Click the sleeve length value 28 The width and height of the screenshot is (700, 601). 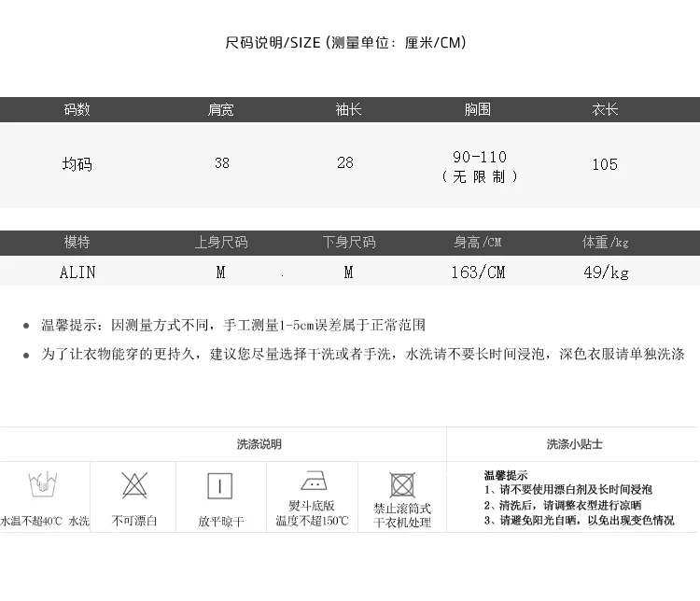pos(345,162)
